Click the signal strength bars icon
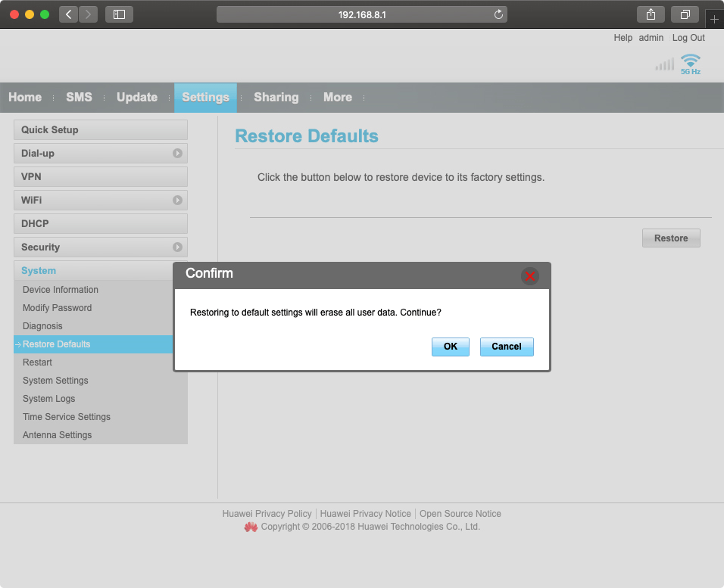724x588 pixels. coord(663,64)
